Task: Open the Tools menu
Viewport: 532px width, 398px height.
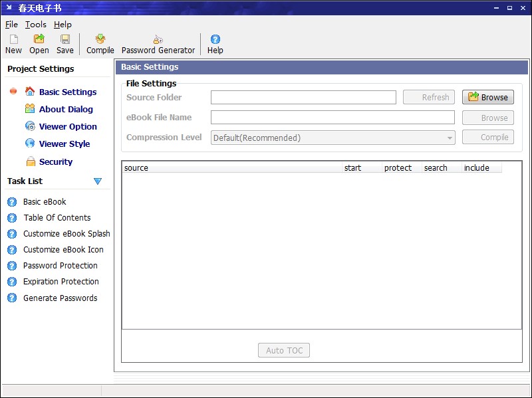Action: (x=36, y=25)
